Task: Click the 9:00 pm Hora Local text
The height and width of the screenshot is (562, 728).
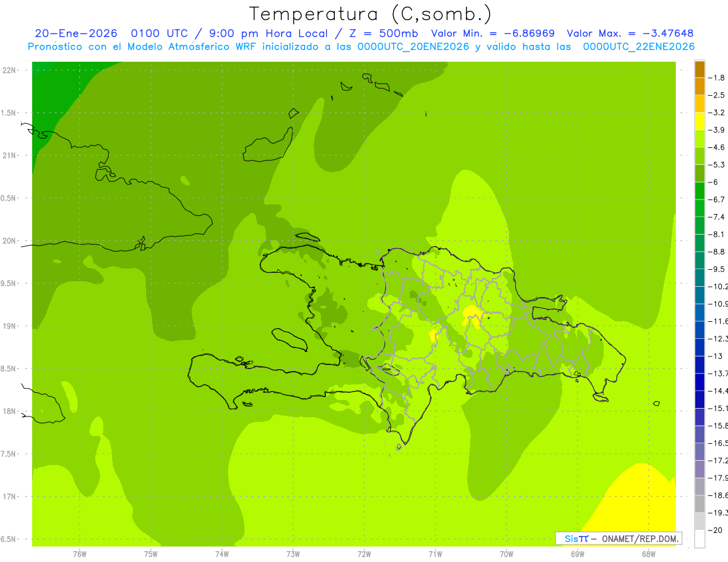Action: click(269, 33)
